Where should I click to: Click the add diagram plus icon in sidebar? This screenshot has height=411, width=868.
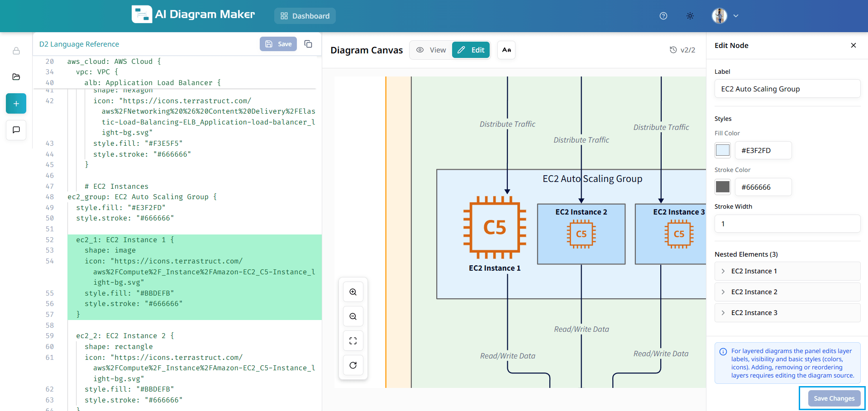point(16,103)
